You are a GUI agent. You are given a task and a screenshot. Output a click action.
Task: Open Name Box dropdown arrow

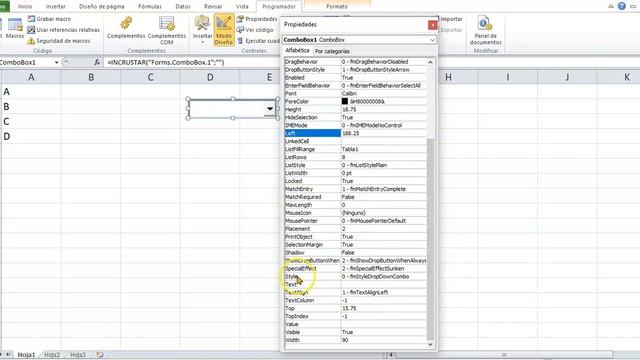(56, 62)
